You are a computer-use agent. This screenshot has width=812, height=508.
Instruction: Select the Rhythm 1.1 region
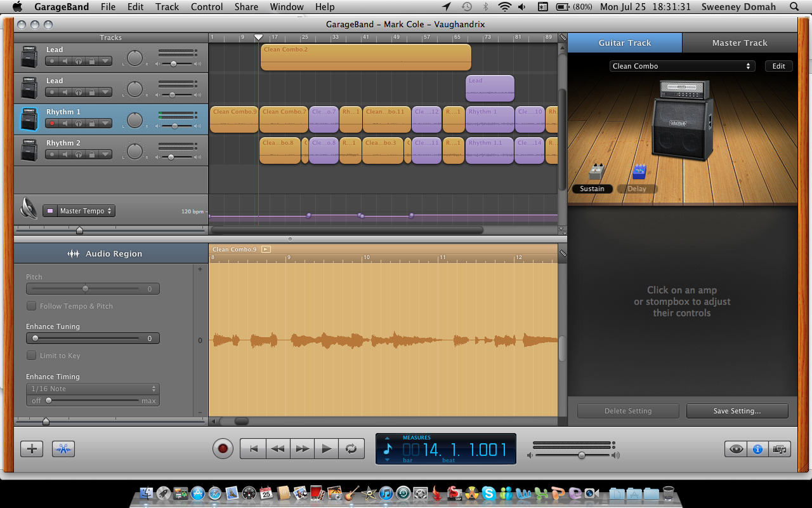tap(490, 151)
